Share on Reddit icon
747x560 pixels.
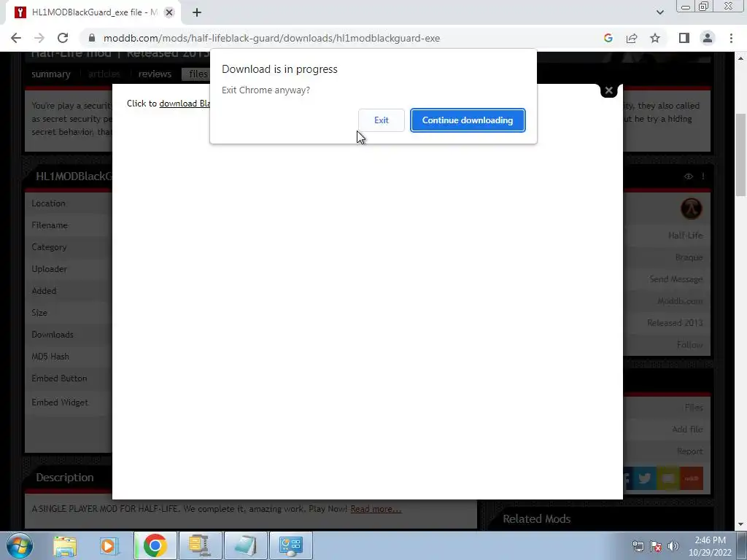tap(692, 478)
